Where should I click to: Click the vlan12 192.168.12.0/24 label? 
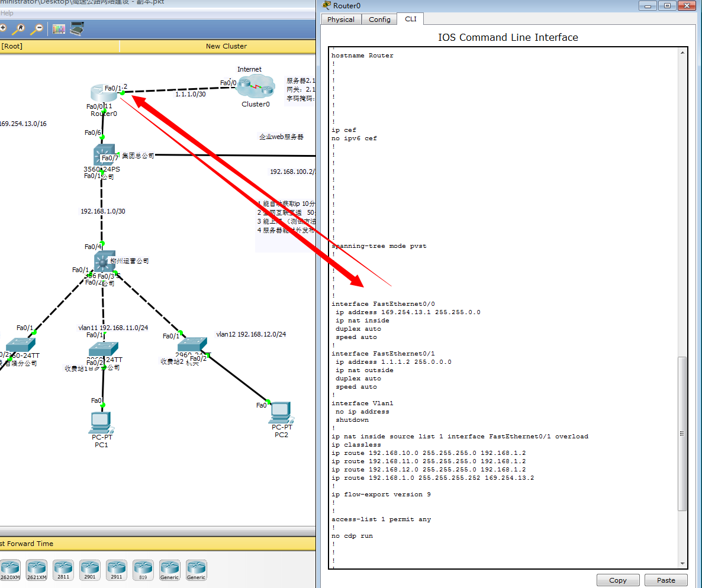click(251, 334)
